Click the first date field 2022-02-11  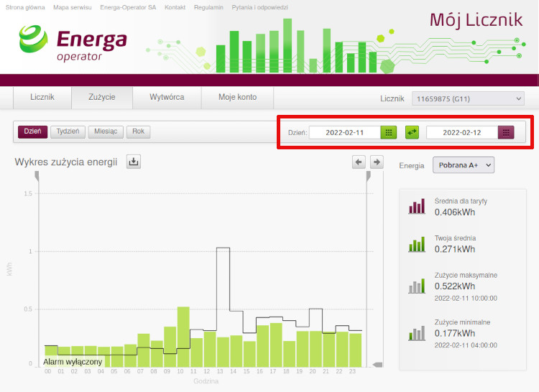click(x=344, y=133)
